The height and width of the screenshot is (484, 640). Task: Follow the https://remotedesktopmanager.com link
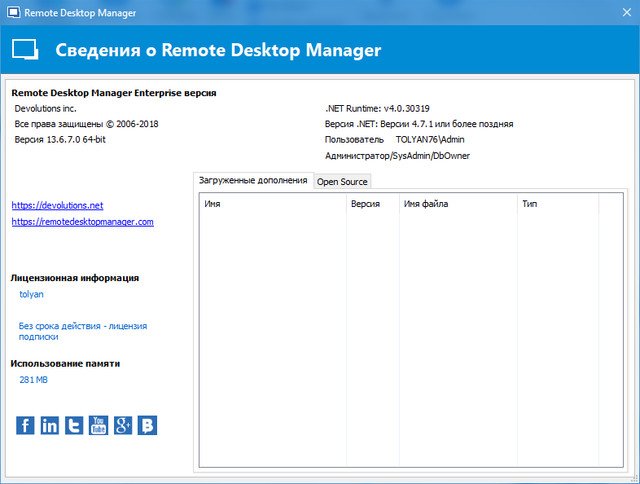[x=82, y=222]
